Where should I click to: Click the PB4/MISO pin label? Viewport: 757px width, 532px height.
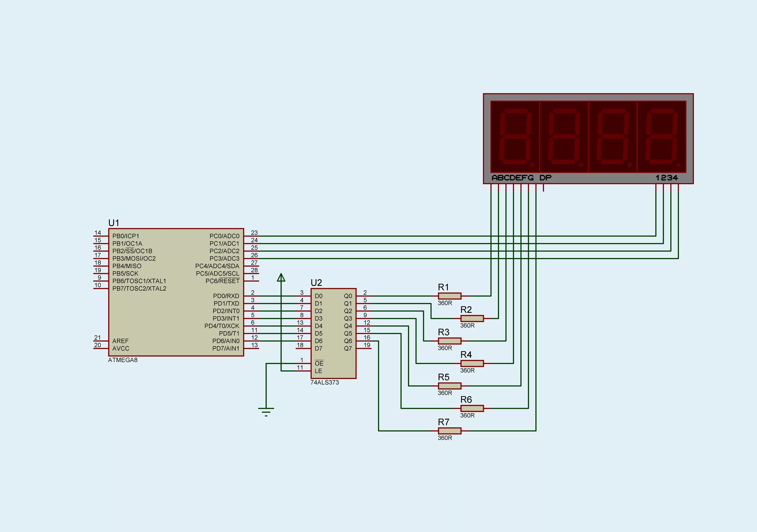tap(127, 266)
